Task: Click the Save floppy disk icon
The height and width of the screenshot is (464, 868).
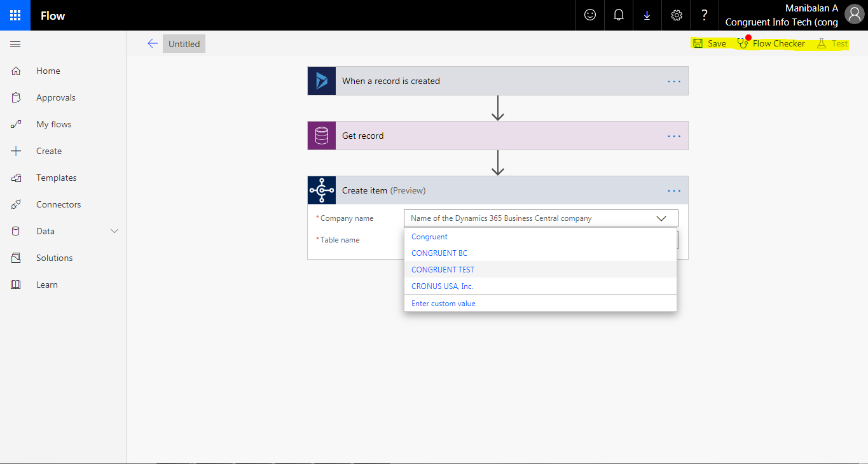Action: pos(698,43)
